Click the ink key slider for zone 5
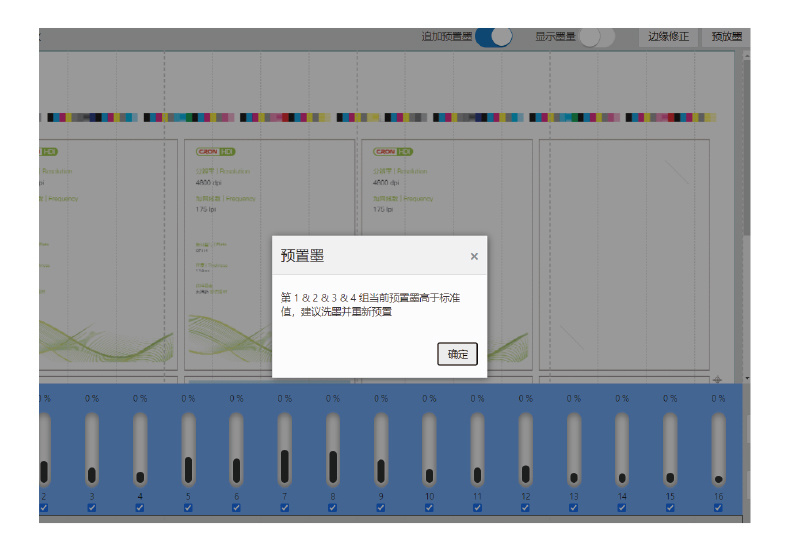The height and width of the screenshot is (550, 790). (188, 450)
